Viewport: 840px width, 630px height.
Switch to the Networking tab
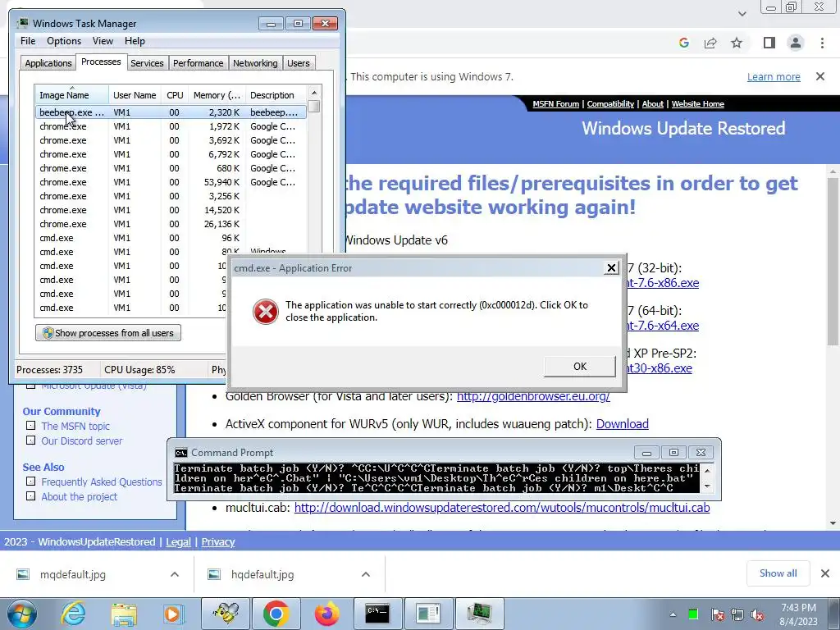(256, 63)
